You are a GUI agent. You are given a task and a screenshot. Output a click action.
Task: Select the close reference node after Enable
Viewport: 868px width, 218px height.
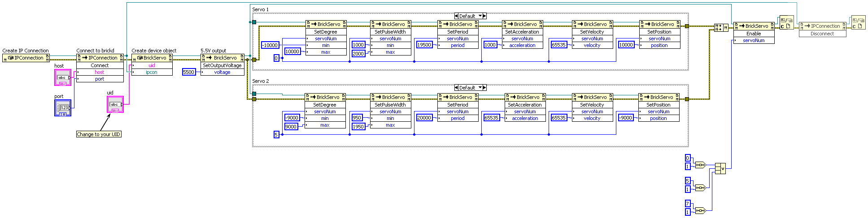tap(786, 23)
